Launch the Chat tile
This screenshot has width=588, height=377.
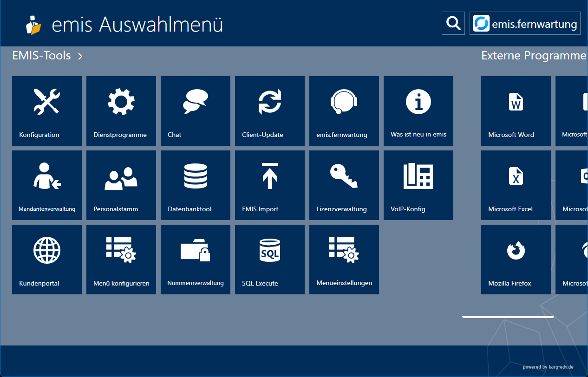pyautogui.click(x=196, y=111)
